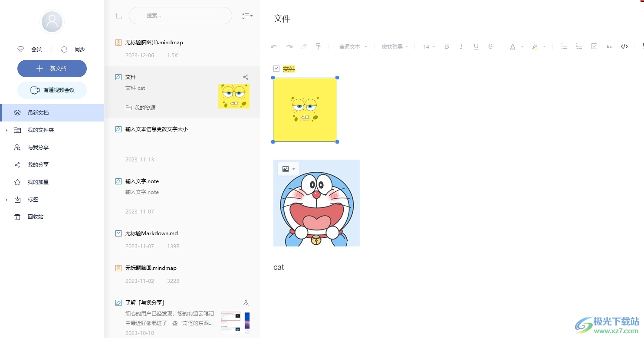
Task: Open 会员 membership
Action: coord(36,49)
